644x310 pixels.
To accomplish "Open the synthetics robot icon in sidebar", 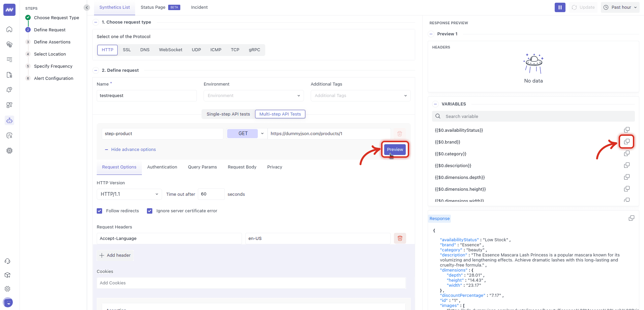I will pyautogui.click(x=9, y=120).
